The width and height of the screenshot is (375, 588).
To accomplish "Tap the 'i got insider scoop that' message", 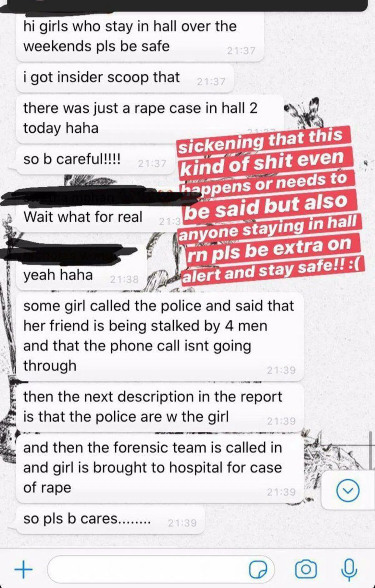I will (125, 78).
